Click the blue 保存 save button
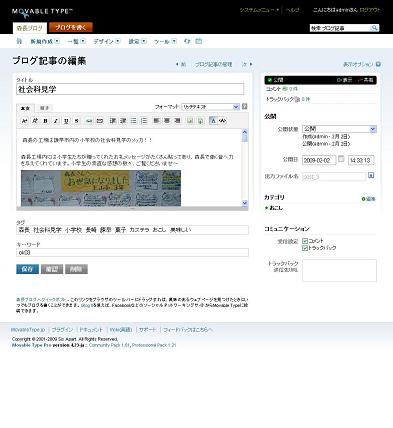The image size is (393, 428). coord(27,269)
